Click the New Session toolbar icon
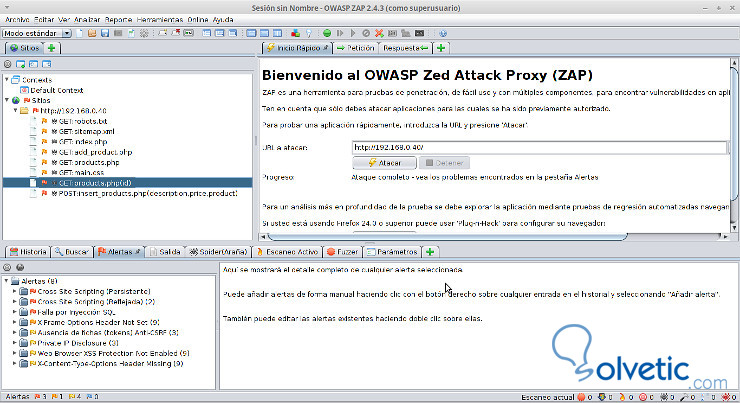740x403 pixels. (x=79, y=33)
